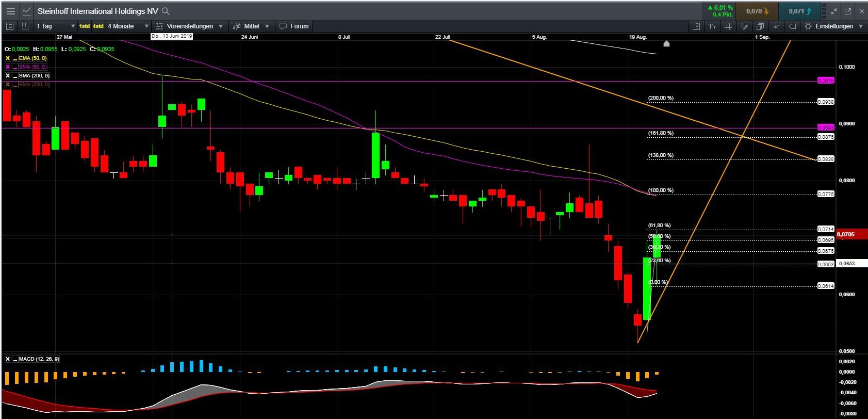Open the 1 Tag interval dropdown
The image size is (868, 419).
(x=56, y=26)
